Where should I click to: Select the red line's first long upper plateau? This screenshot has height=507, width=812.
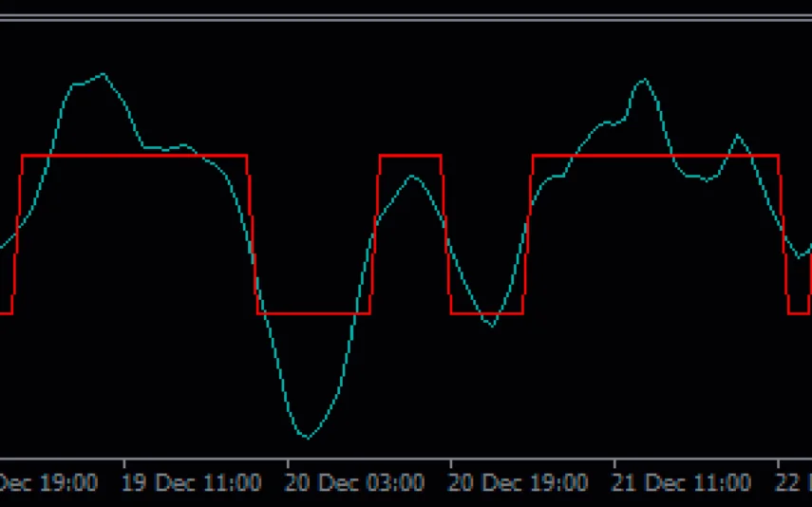(133, 155)
